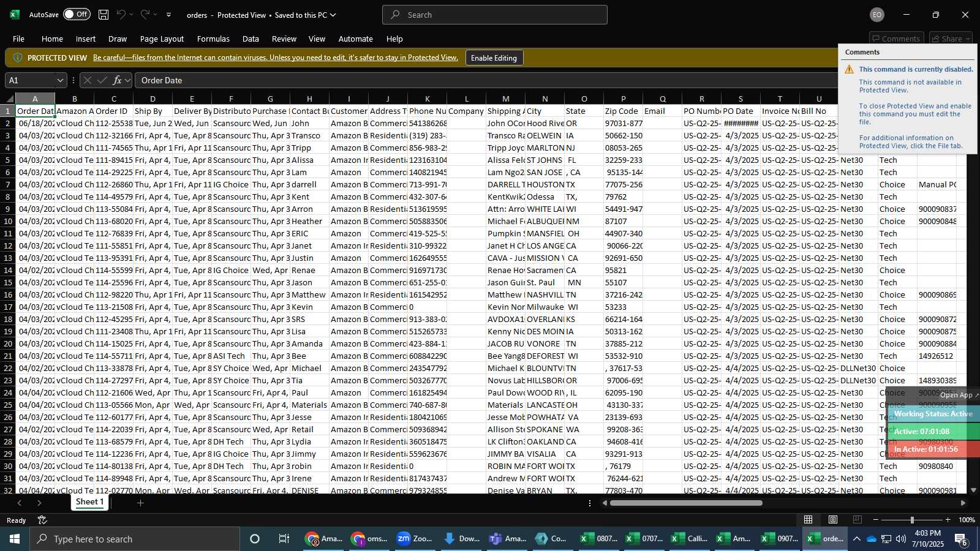Open the Zoom app in taskbar
This screenshot has height=551, width=980.
point(415,539)
